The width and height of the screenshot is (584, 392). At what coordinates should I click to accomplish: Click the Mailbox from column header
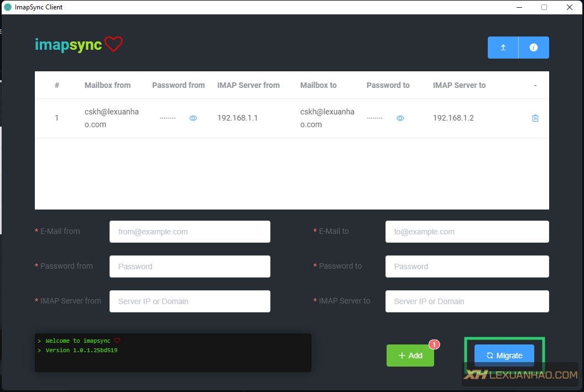coord(108,85)
